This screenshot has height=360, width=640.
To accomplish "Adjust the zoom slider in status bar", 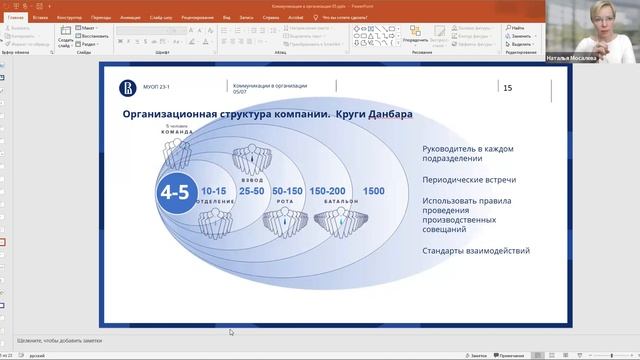I will click(611, 356).
